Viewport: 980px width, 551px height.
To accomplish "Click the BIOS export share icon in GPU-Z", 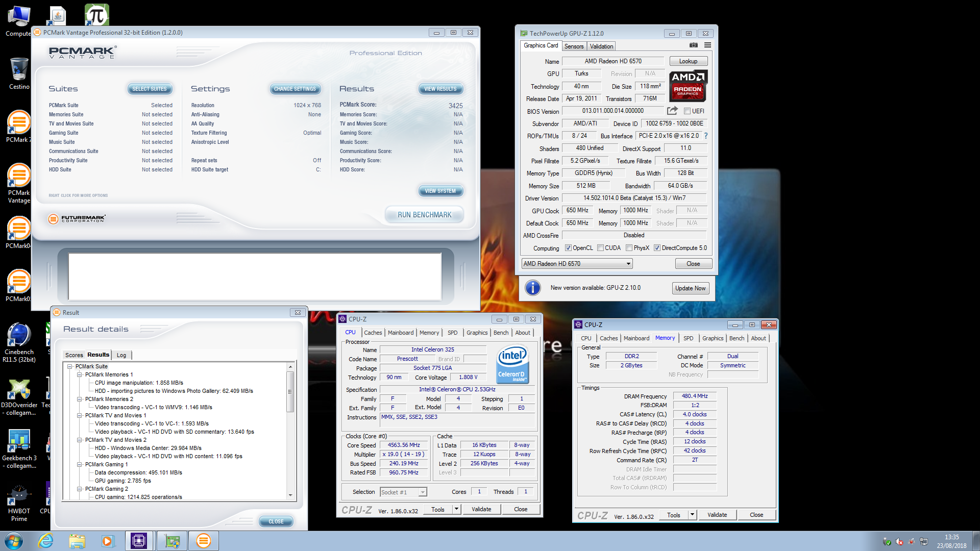I will click(x=672, y=111).
